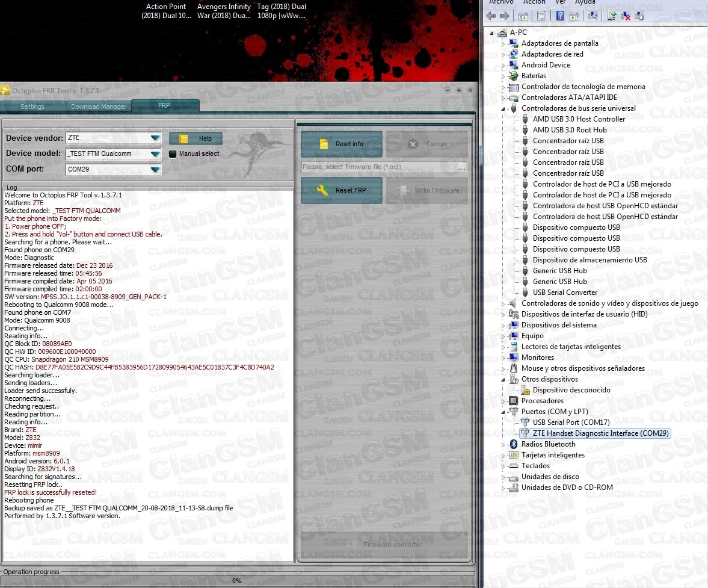Expand Controladoras de sonido y vídeo node
Image resolution: width=708 pixels, height=588 pixels.
[503, 304]
